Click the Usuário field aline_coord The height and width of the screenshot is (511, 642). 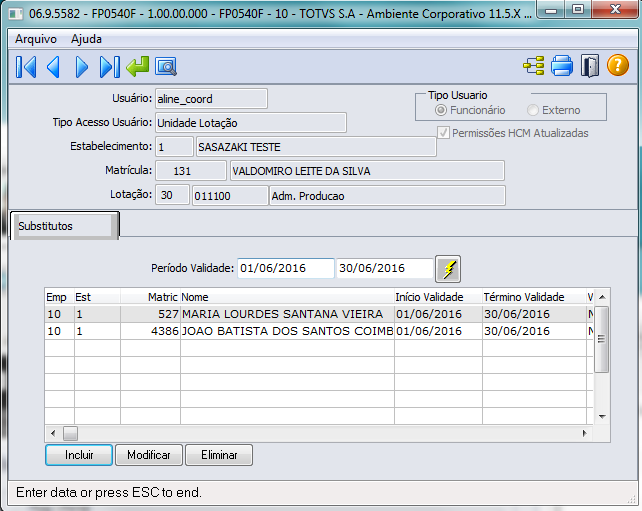pyautogui.click(x=211, y=99)
